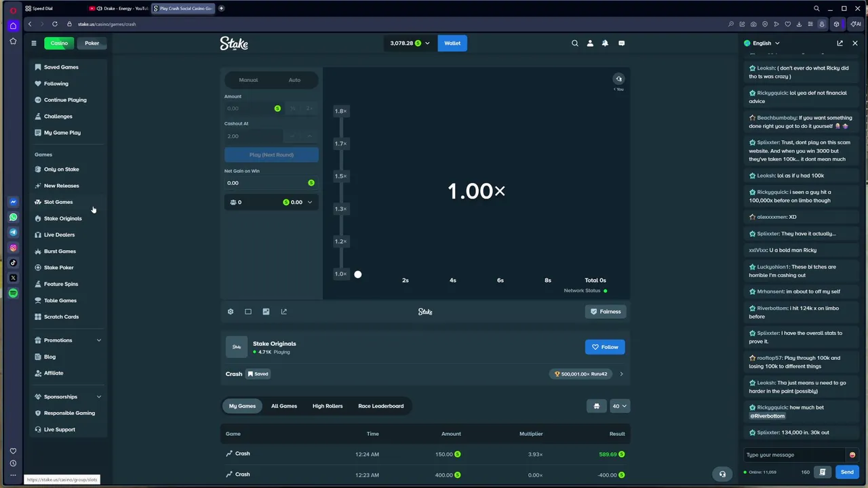Toggle ghost mode incognito icon in bets table
Viewport: 868px width, 488px height.
pos(597,406)
